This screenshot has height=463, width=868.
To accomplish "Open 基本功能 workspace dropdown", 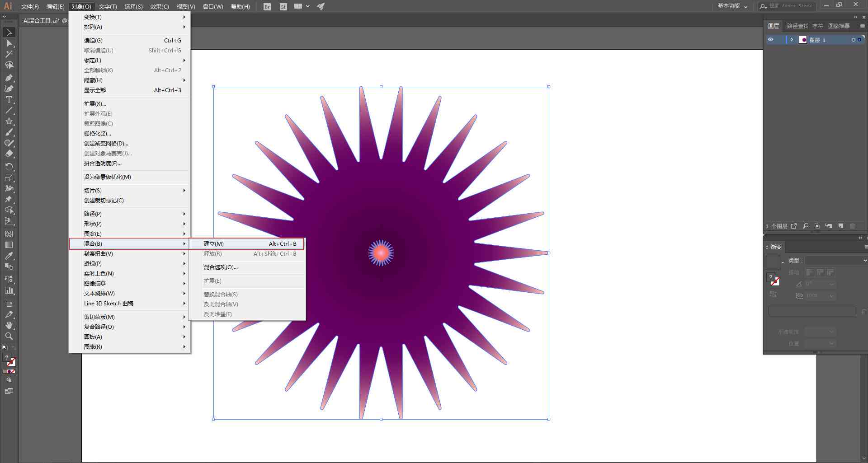I will 732,6.
